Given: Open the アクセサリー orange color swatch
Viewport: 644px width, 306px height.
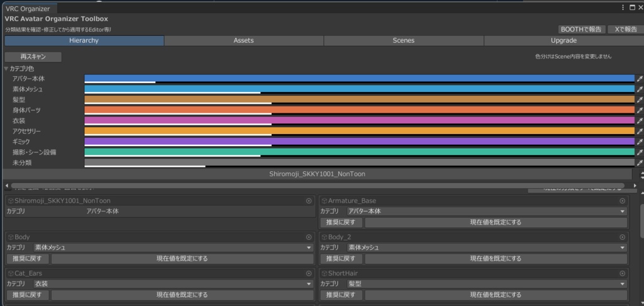Looking at the screenshot, I should click(359, 131).
